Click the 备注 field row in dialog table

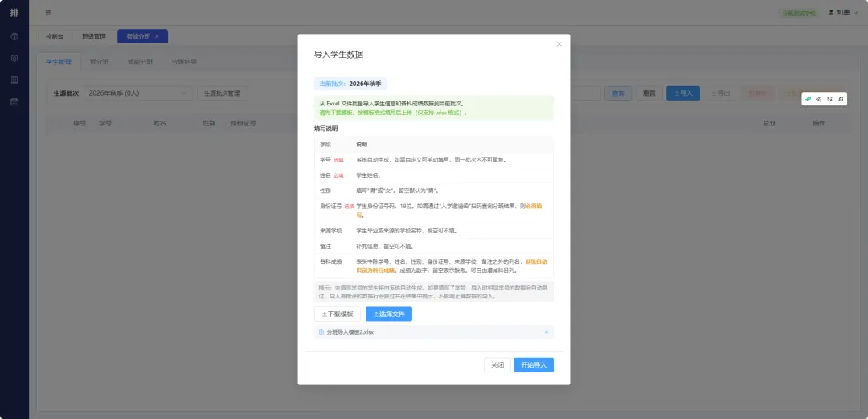[433, 246]
